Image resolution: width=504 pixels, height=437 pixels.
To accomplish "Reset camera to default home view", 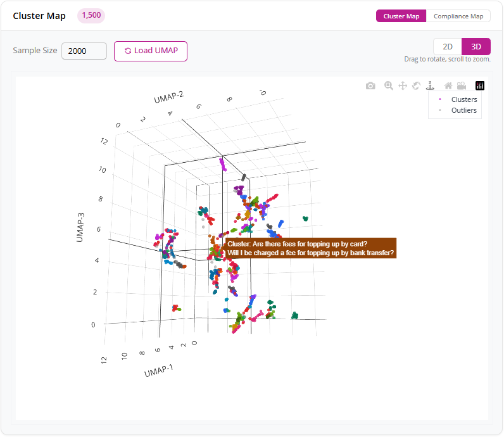I will [448, 86].
